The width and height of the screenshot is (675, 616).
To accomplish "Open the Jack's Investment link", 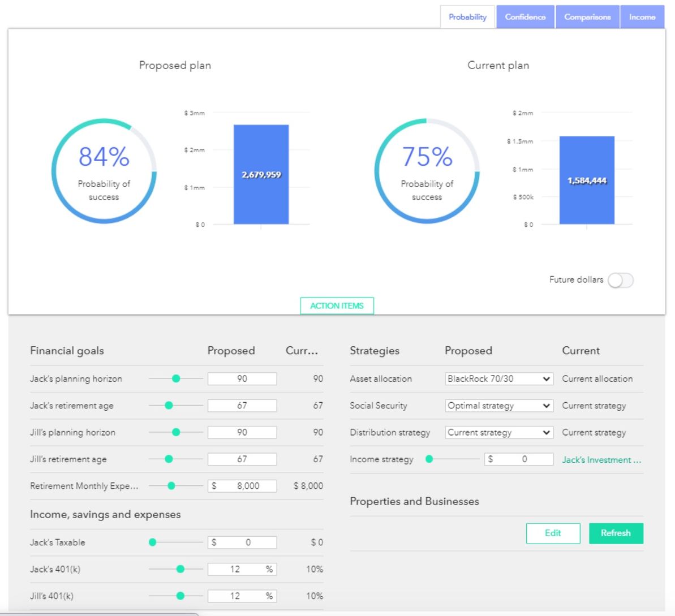I will pyautogui.click(x=601, y=460).
